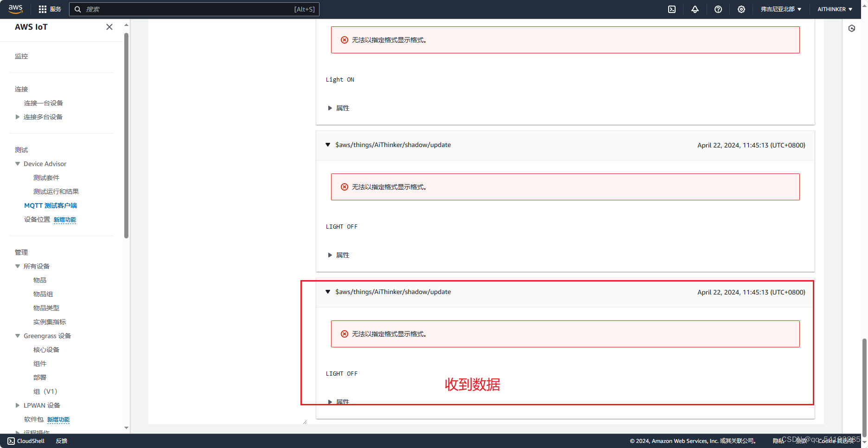This screenshot has height=448, width=868.
Task: Click 反馈 in the footer
Action: 62,441
